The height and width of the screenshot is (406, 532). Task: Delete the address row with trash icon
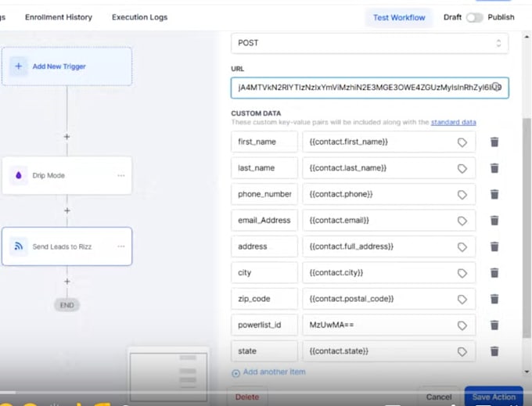coord(494,246)
